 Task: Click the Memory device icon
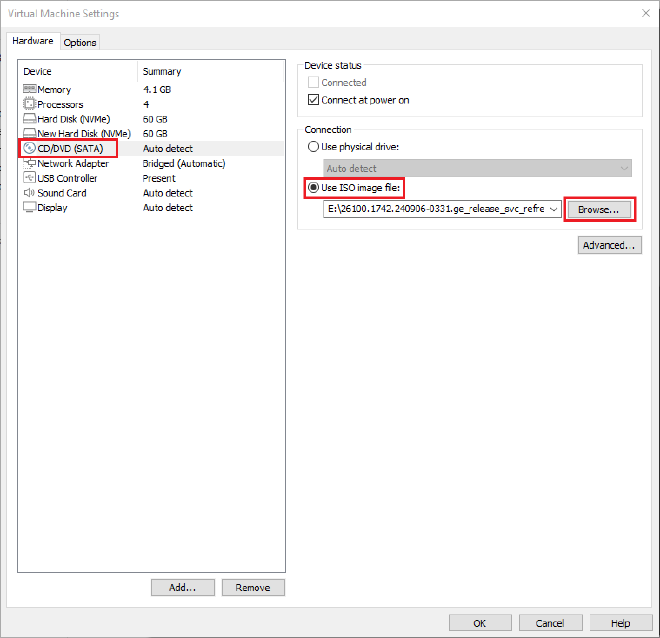tap(29, 90)
